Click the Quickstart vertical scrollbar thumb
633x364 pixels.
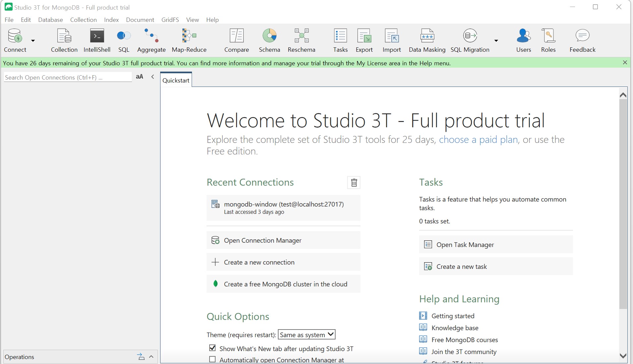pos(623,204)
